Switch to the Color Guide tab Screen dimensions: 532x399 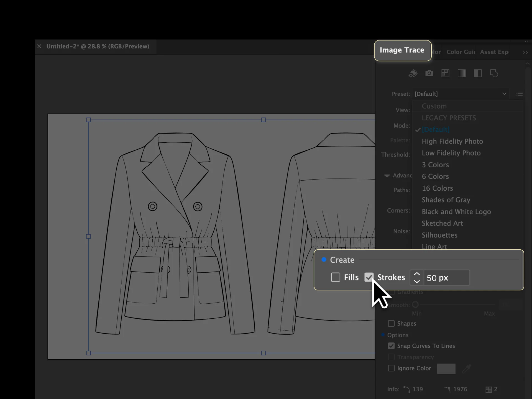pos(461,52)
